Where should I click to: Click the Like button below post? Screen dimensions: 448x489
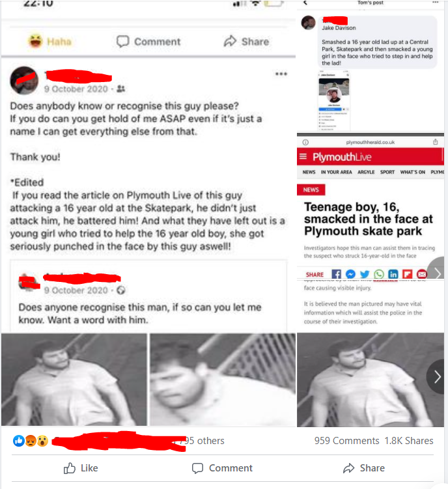point(81,468)
